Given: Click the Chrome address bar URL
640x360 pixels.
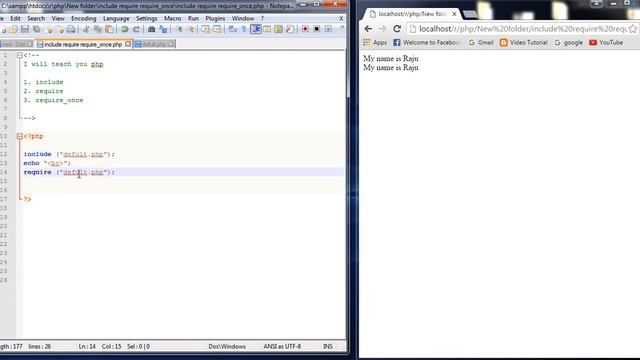Looking at the screenshot, I should (522, 29).
